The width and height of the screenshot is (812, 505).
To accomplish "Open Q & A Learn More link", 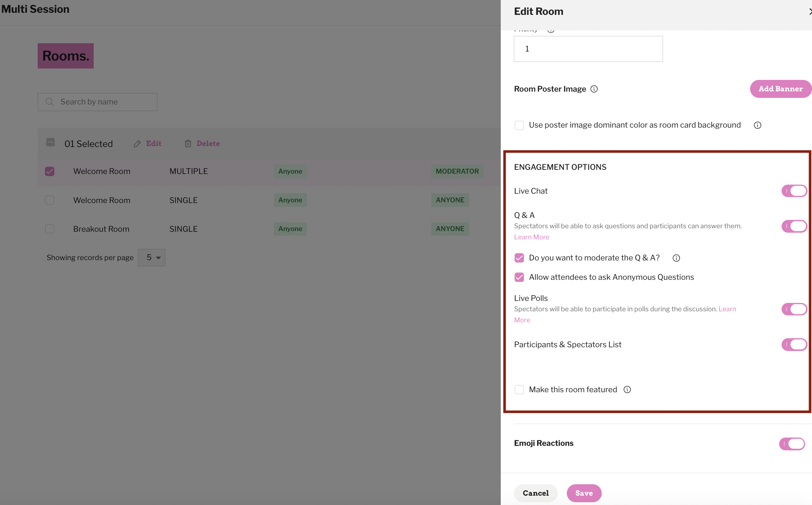I will [x=532, y=237].
